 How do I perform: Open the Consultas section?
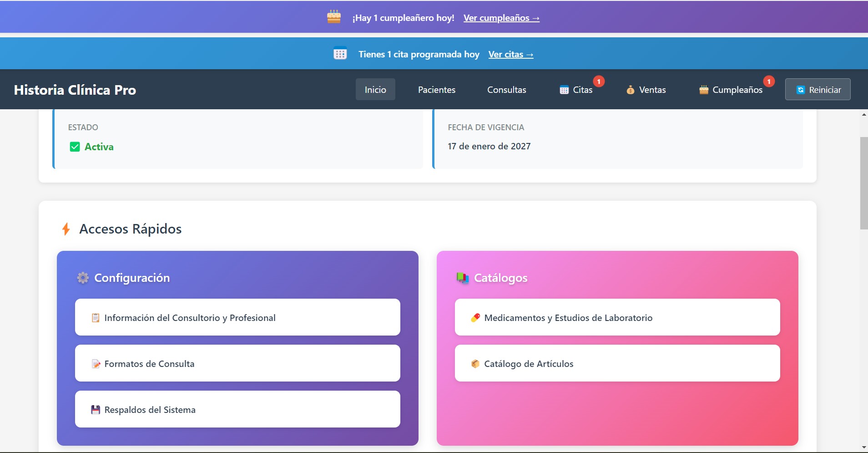[x=506, y=90]
